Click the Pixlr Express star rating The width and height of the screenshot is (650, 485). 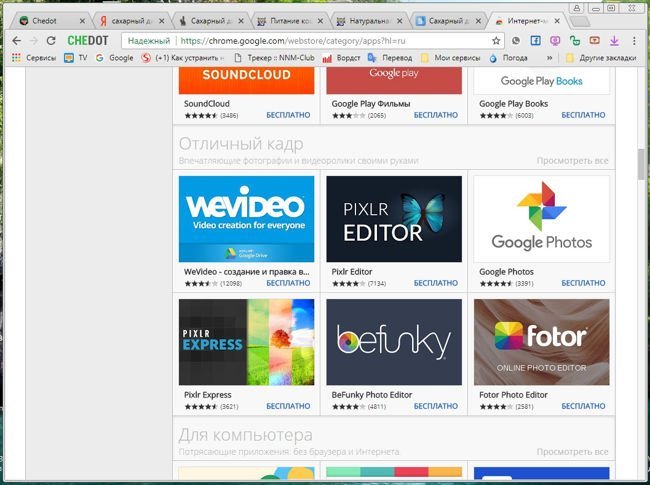tap(201, 407)
